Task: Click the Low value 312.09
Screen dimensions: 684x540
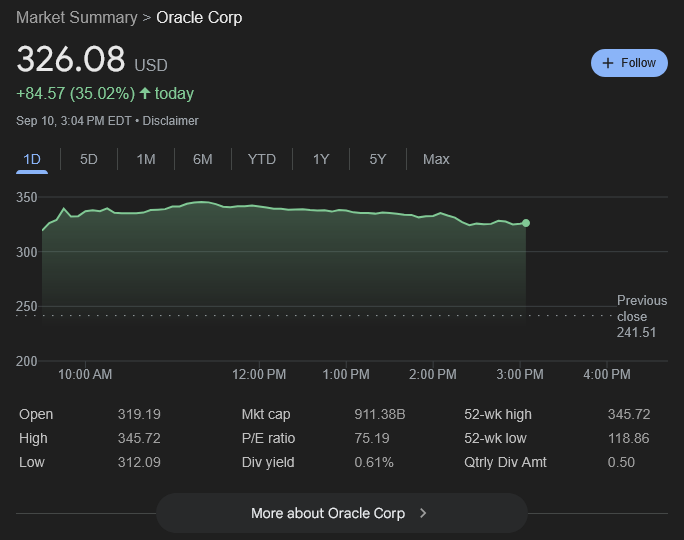Action: coord(139,462)
